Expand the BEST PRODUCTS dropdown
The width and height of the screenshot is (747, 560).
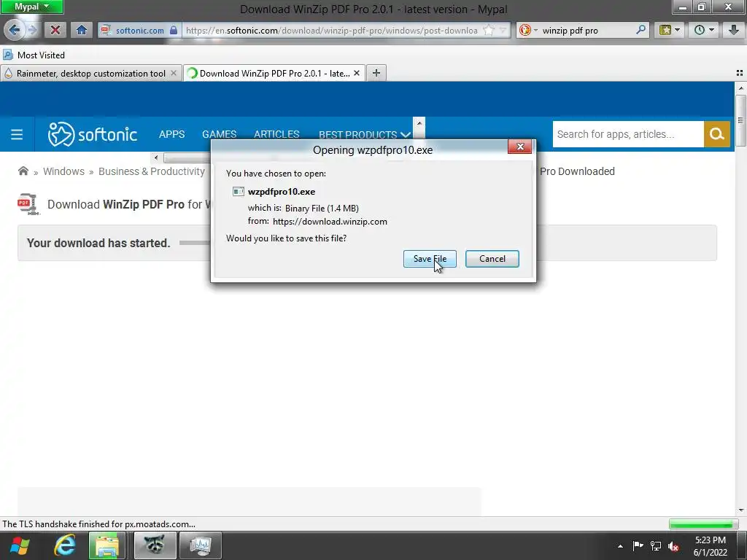pos(365,135)
